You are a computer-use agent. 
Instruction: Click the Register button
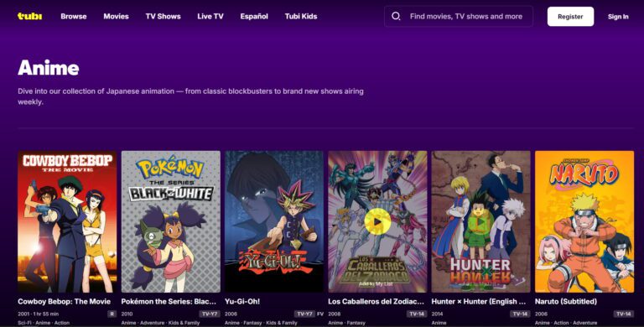click(x=570, y=17)
